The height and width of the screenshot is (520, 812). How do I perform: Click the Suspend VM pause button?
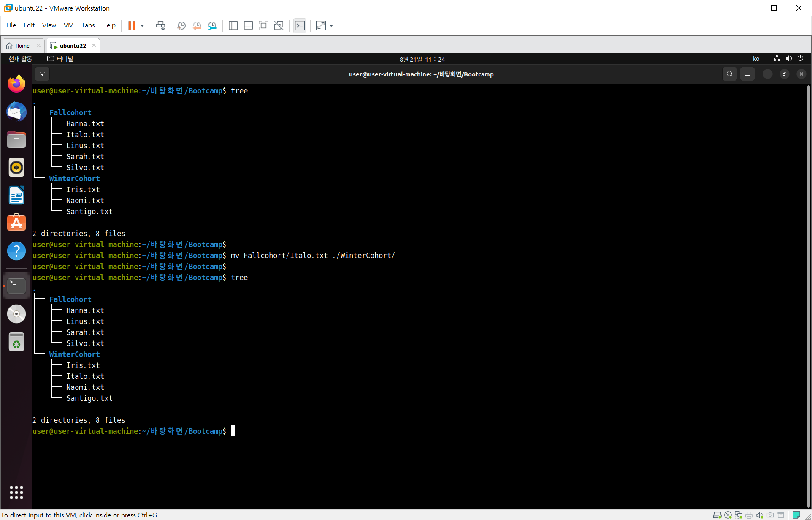click(x=132, y=26)
